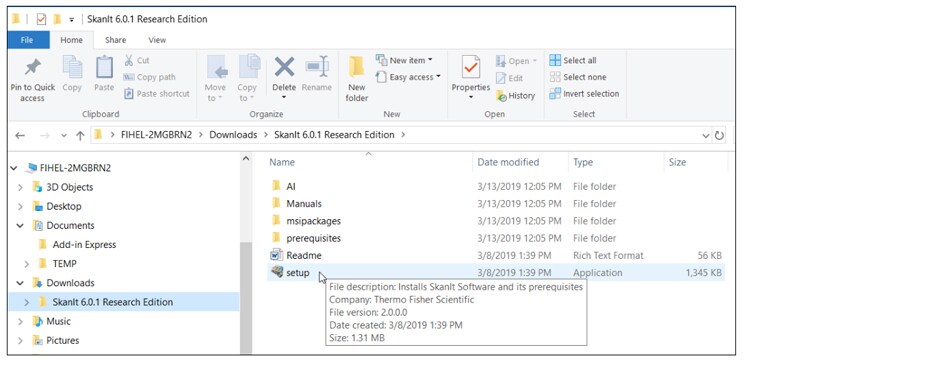Click Copy path in ribbon
This screenshot has width=950, height=365.
tap(149, 77)
